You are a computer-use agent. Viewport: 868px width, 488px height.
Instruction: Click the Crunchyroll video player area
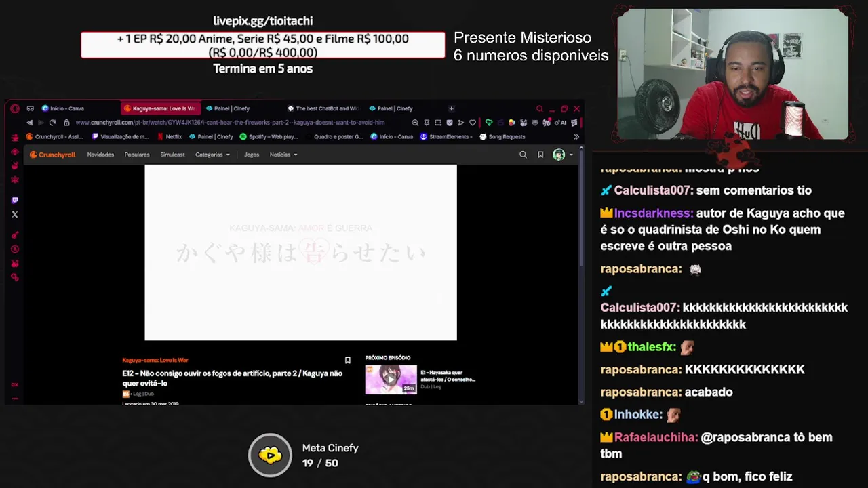click(300, 252)
